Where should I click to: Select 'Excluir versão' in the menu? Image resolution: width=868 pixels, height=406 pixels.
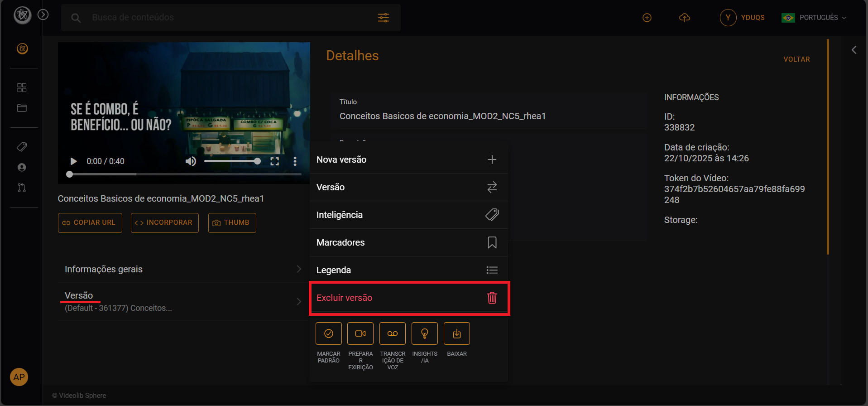[x=409, y=298]
